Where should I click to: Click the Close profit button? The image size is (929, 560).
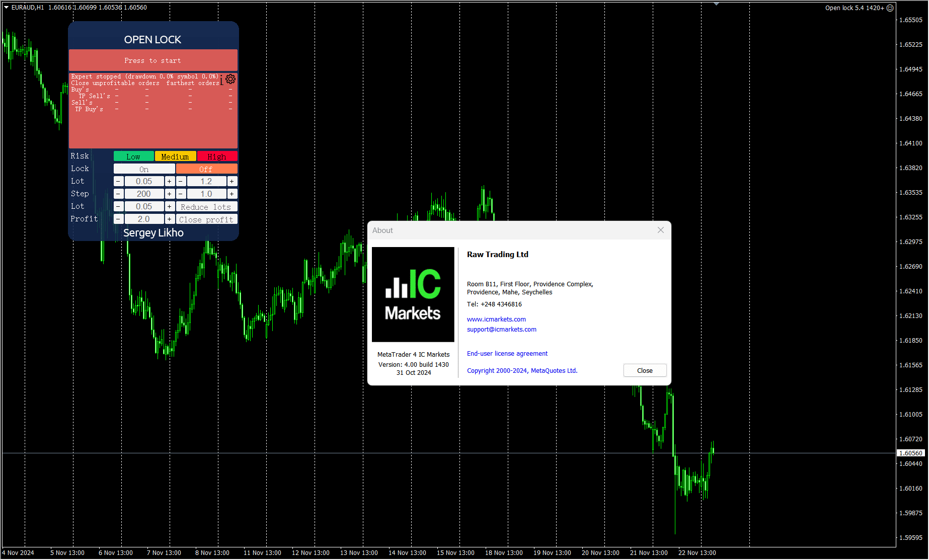(x=206, y=219)
